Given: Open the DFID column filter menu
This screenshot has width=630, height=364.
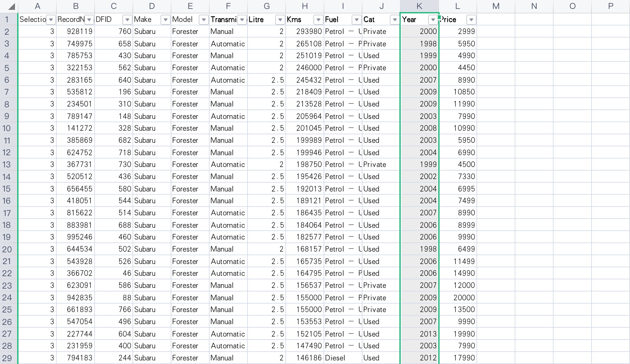Looking at the screenshot, I should (127, 19).
